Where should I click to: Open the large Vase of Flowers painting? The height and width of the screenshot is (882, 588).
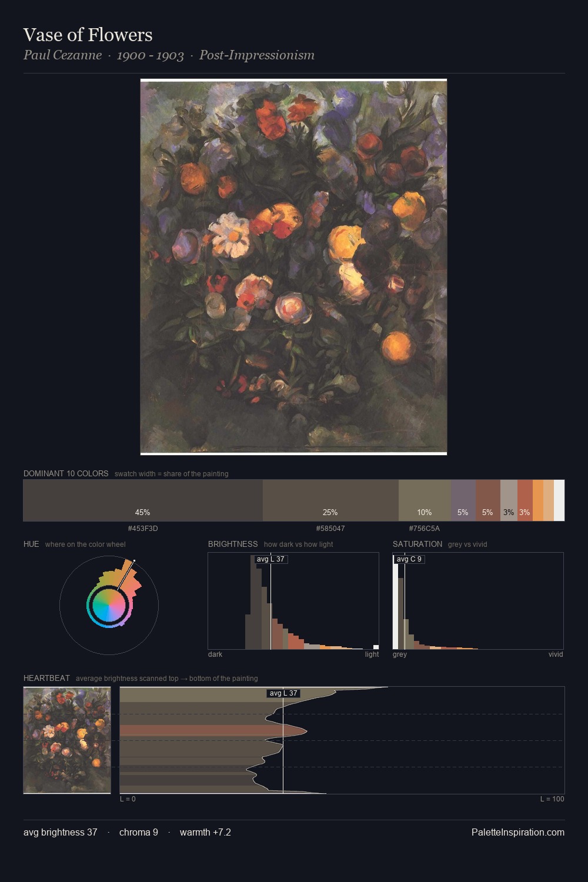(294, 267)
